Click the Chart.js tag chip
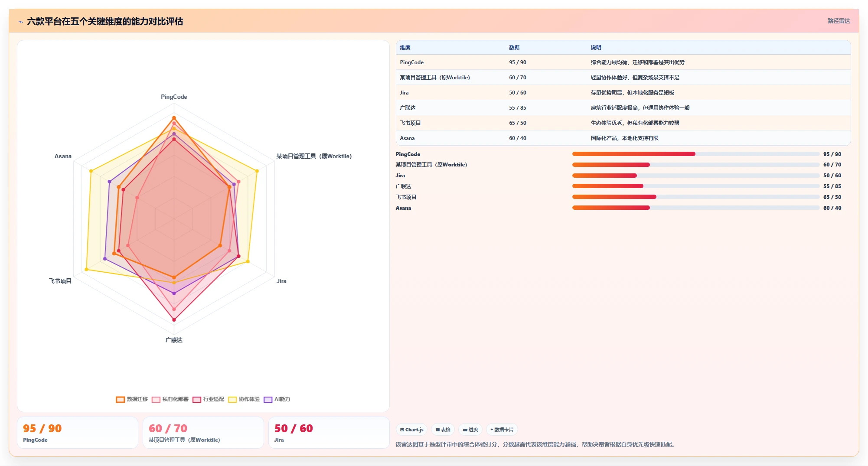Screen dimensions: 868x466 (411, 430)
